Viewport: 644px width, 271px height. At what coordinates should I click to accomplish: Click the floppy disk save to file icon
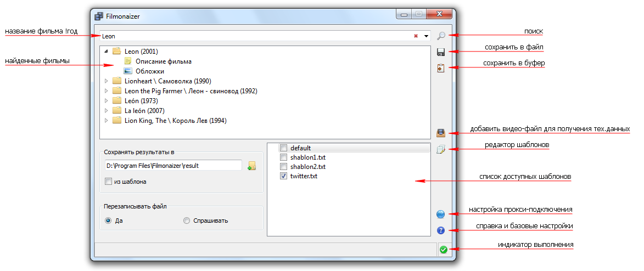click(x=440, y=52)
